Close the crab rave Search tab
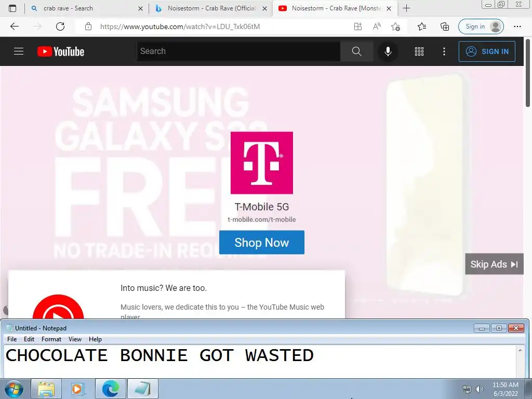The image size is (532, 399). (x=140, y=8)
